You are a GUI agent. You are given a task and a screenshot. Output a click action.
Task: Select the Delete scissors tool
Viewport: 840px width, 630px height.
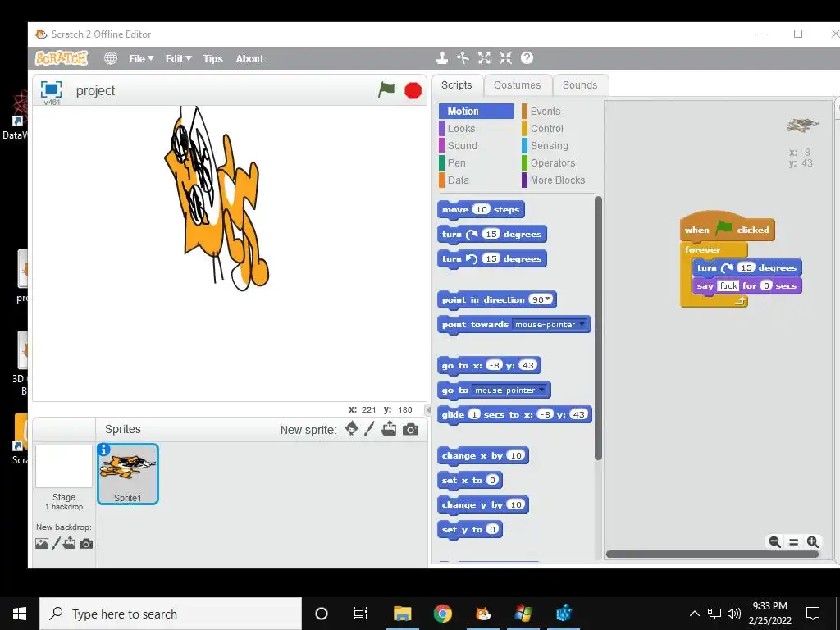[x=463, y=58]
